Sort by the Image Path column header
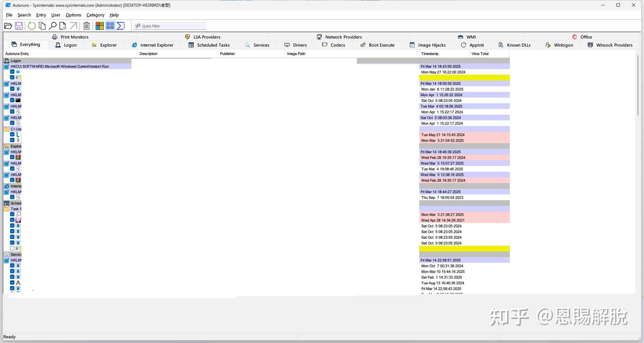 [x=352, y=54]
